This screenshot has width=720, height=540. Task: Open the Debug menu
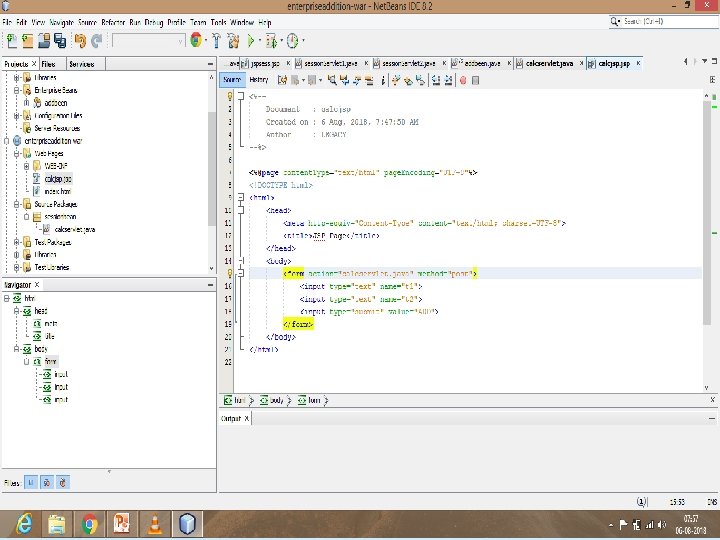pos(154,22)
